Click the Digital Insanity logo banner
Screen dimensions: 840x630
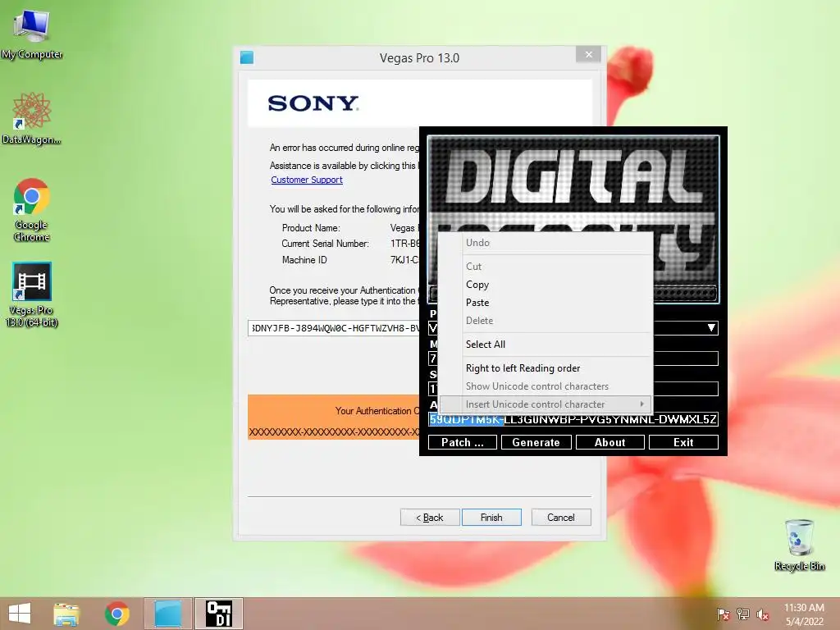pos(573,183)
